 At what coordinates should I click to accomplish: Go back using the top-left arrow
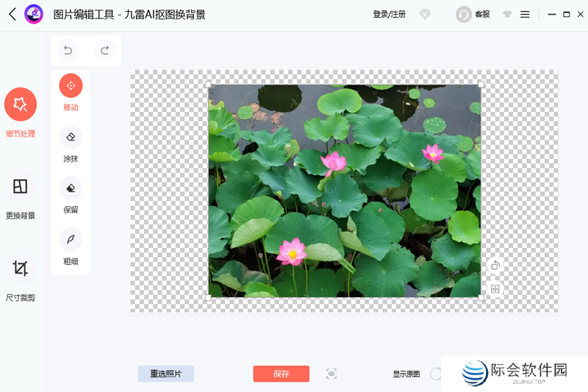click(12, 14)
